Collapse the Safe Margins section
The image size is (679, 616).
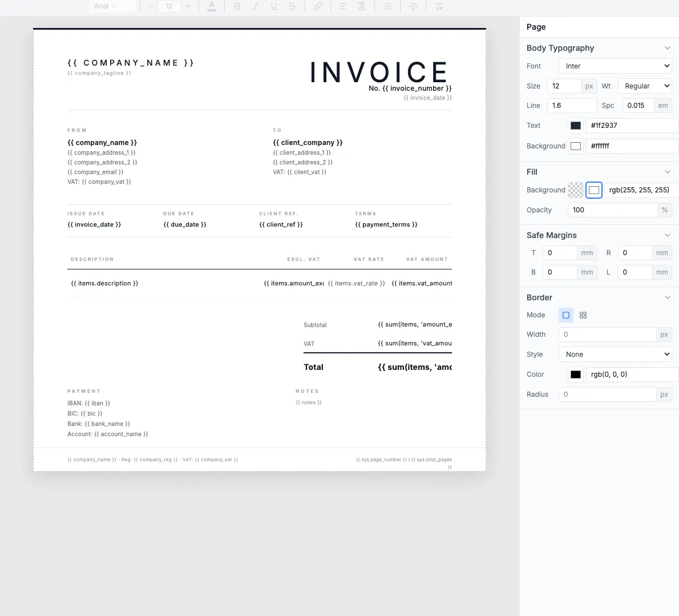pos(668,235)
